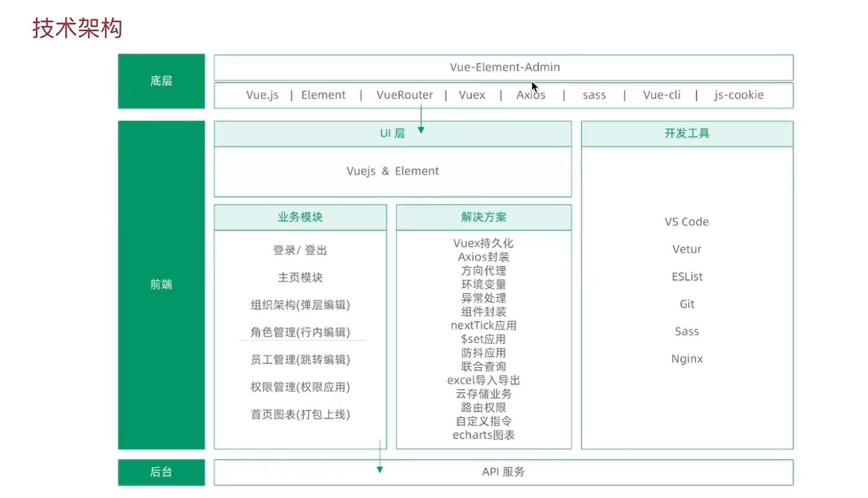Click the 防抖应用 item
The width and height of the screenshot is (868, 498).
tap(484, 353)
